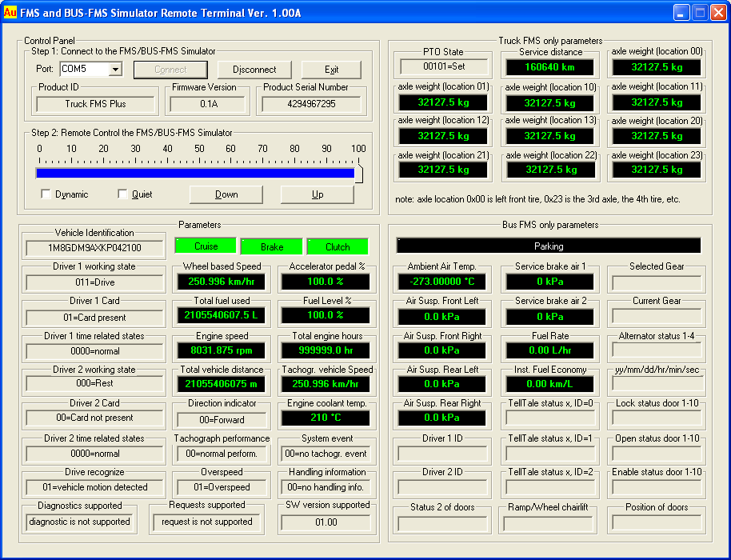The image size is (731, 560).
Task: Click the Driver 1 working state field
Action: [94, 282]
